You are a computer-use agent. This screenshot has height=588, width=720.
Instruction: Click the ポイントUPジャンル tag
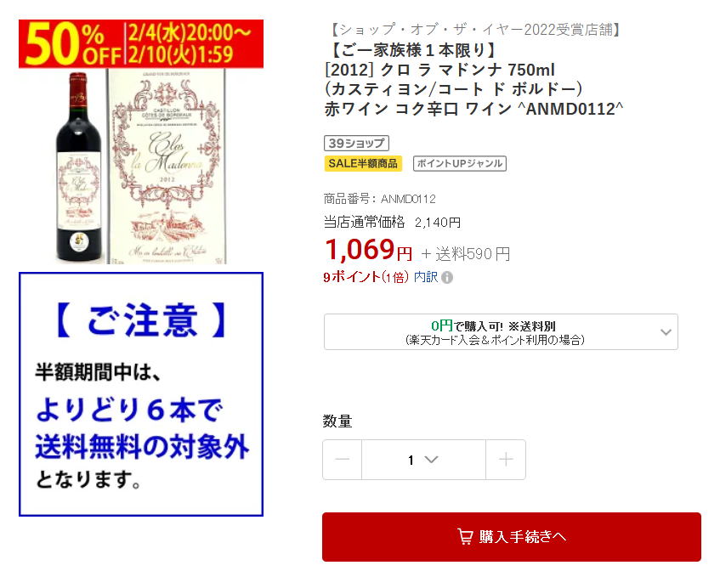pos(460,163)
